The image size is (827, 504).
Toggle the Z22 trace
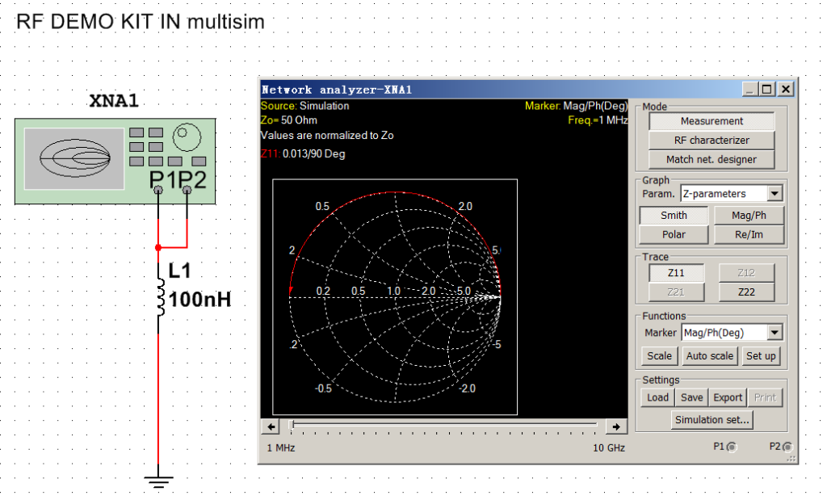click(x=746, y=292)
